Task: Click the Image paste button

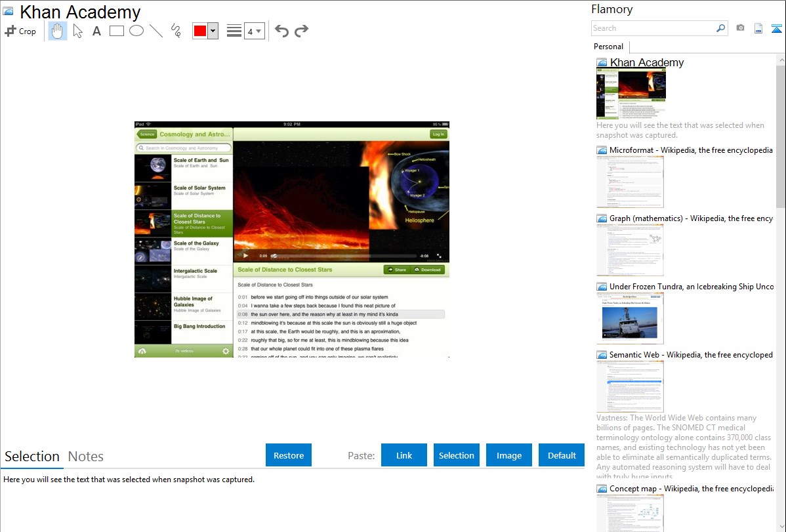Action: pyautogui.click(x=508, y=455)
